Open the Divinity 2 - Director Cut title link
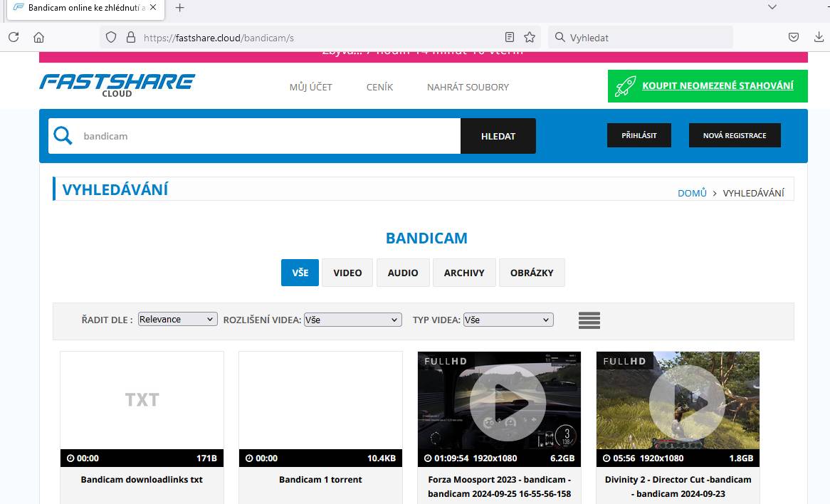 (678, 486)
